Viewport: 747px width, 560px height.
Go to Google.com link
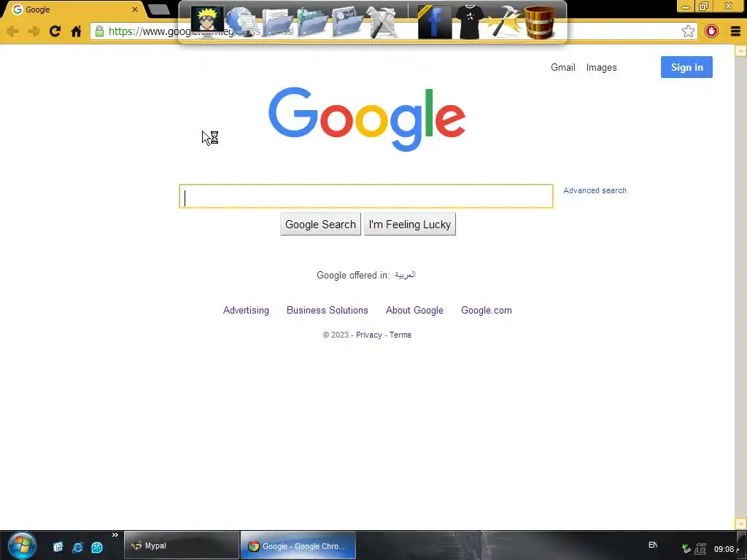point(487,311)
